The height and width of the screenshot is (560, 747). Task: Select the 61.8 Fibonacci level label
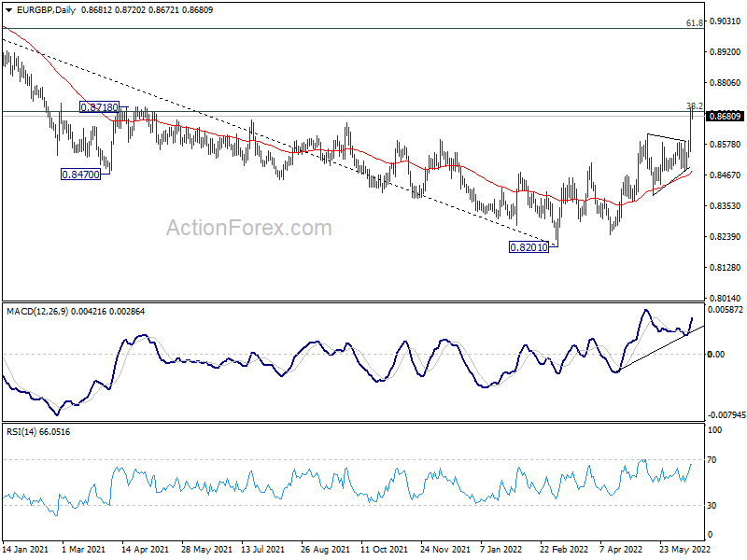[694, 22]
